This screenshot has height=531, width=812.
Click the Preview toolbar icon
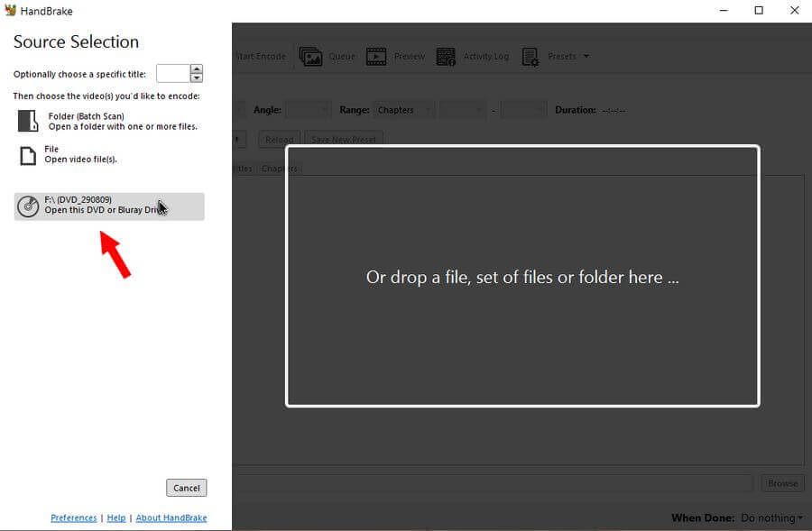[x=376, y=57]
